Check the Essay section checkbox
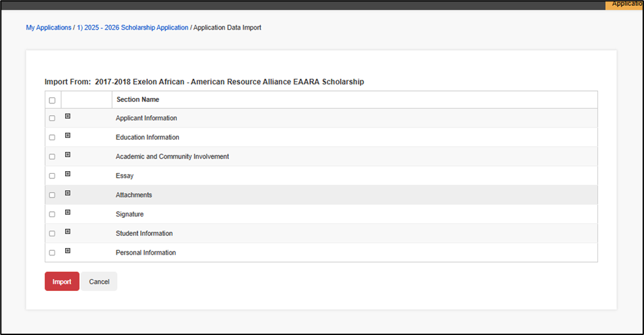Viewport: 644px width, 335px height. coord(52,176)
